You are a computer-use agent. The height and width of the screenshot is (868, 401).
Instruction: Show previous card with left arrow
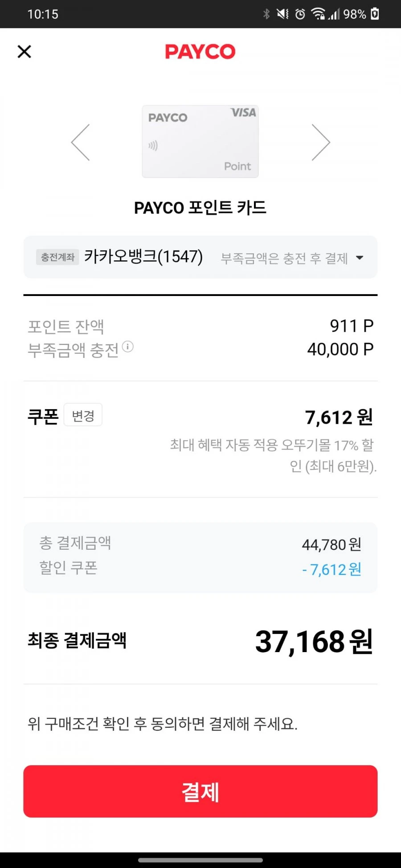coord(81,142)
